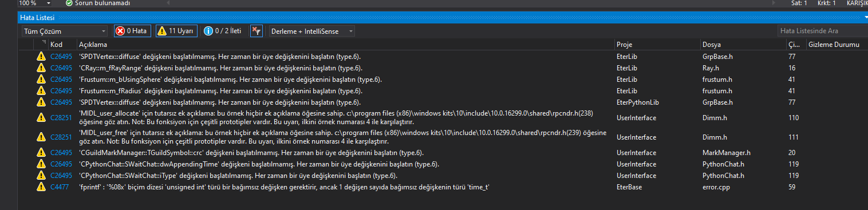Click warning icon of 'MIDL_user_allocate' row
Image resolution: width=868 pixels, height=210 pixels.
coord(41,118)
